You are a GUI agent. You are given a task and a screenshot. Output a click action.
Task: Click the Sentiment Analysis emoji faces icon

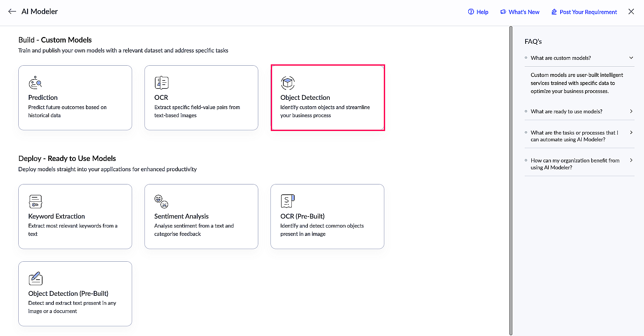click(161, 201)
